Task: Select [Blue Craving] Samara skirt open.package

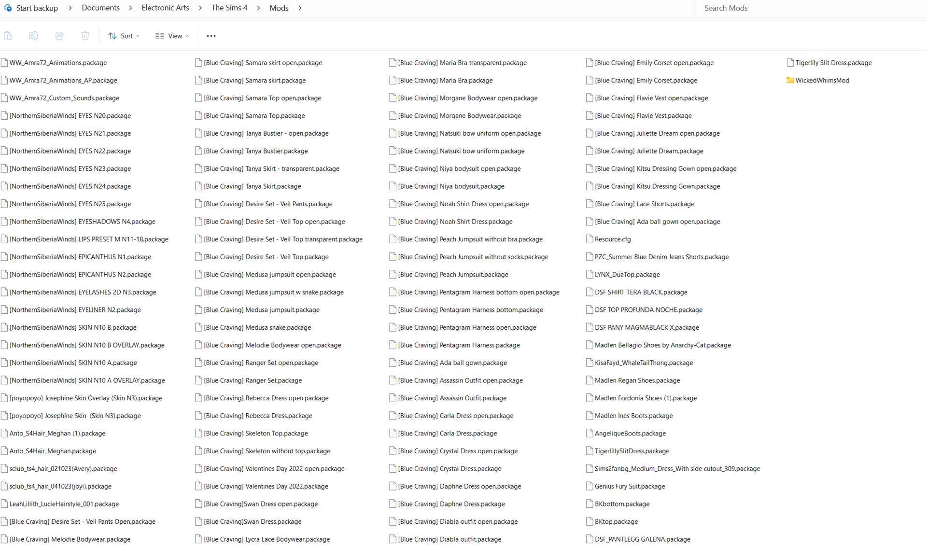Action: [258, 62]
